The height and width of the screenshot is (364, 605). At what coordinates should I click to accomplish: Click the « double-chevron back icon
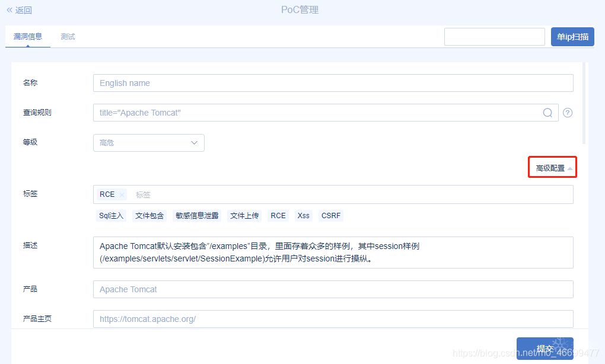click(9, 10)
